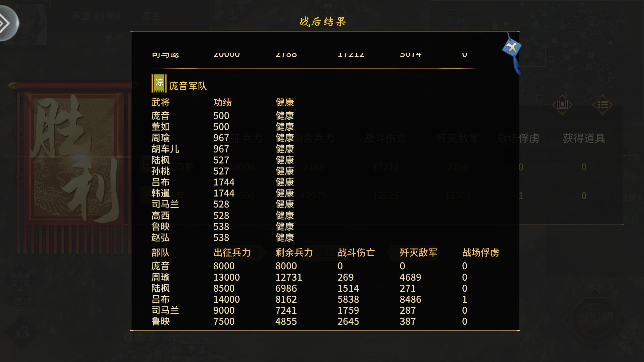
Task: Click the 战场俘虏 column header
Action: click(481, 253)
